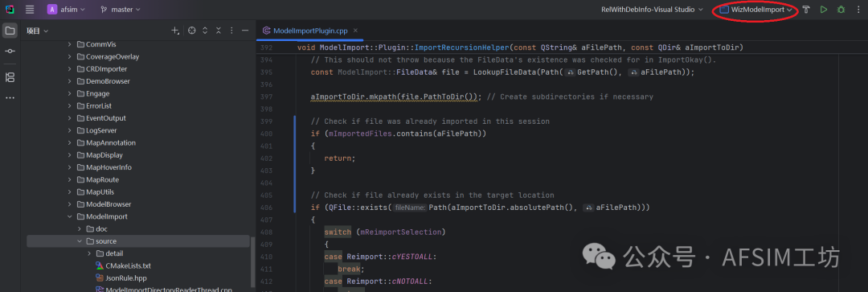Collapse the source folder
This screenshot has width=868, height=292.
(x=80, y=241)
